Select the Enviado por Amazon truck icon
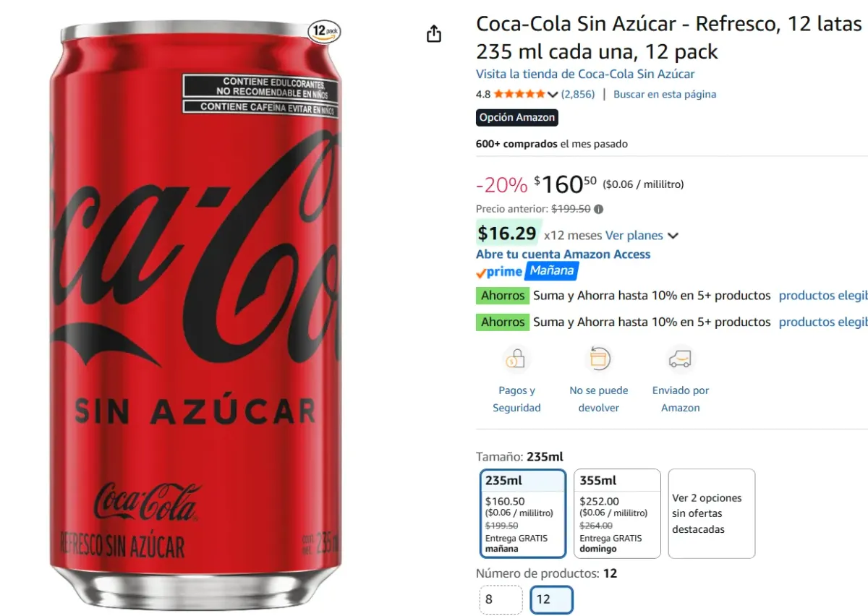The image size is (868, 616). 680,358
